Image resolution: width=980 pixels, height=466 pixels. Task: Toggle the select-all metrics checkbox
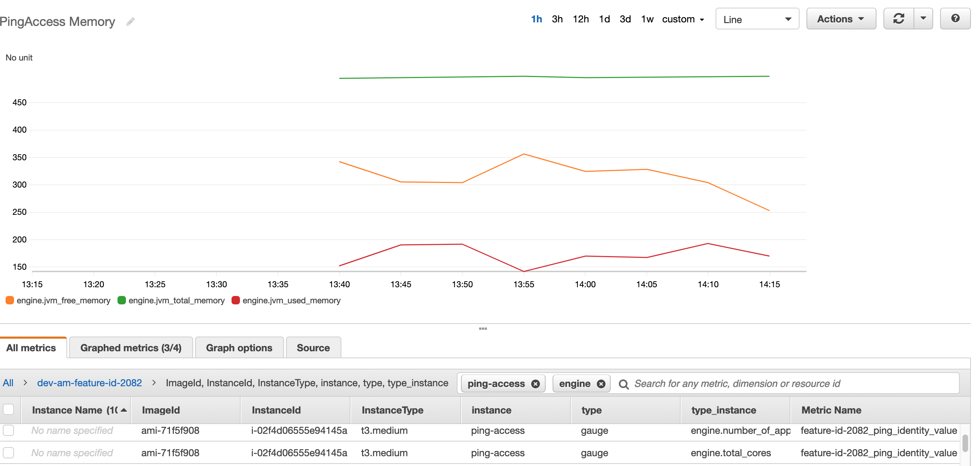tap(8, 410)
